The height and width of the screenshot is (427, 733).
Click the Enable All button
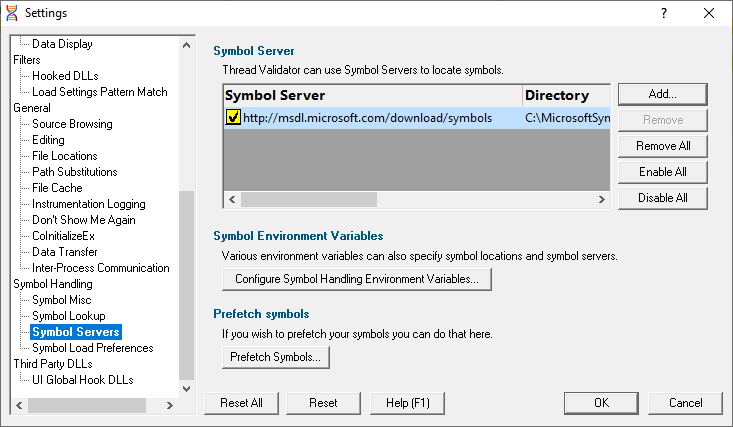pos(662,172)
